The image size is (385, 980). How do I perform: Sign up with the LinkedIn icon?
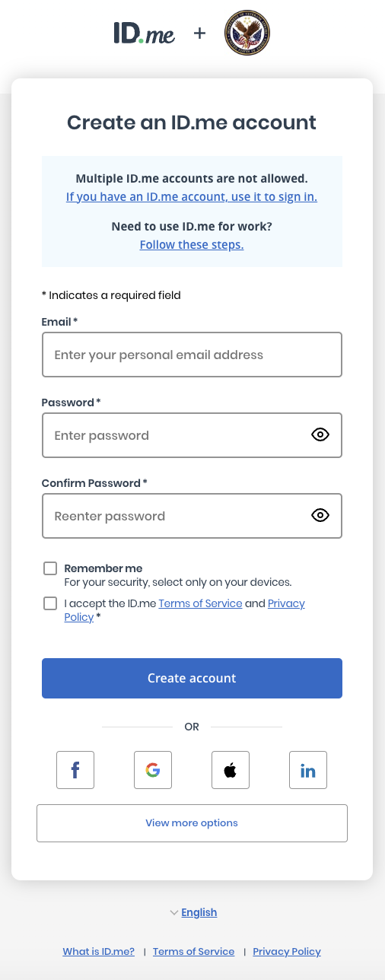(x=308, y=770)
